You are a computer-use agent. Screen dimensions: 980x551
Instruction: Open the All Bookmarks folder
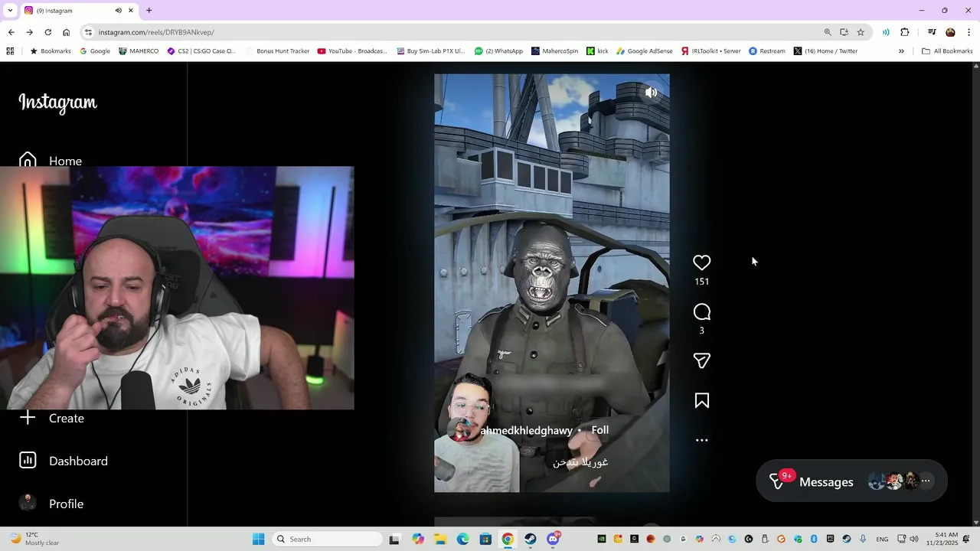pyautogui.click(x=947, y=51)
